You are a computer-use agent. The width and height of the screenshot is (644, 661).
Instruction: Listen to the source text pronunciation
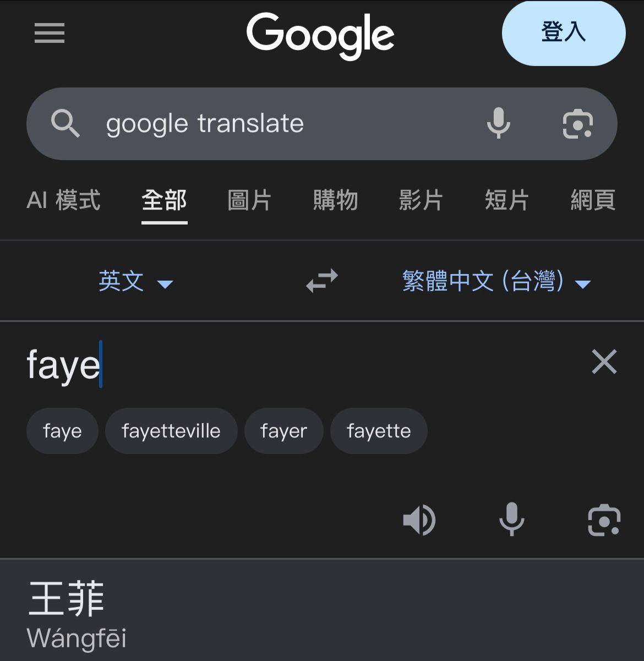click(x=419, y=520)
